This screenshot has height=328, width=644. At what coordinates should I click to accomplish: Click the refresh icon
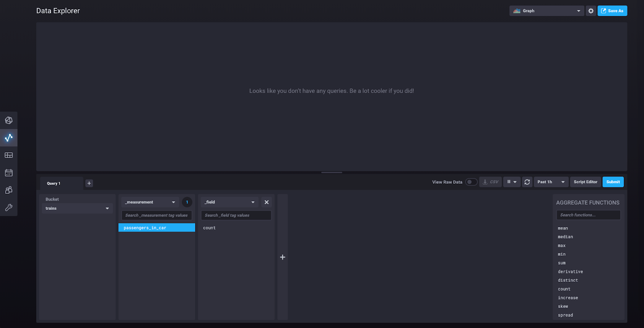click(x=527, y=182)
